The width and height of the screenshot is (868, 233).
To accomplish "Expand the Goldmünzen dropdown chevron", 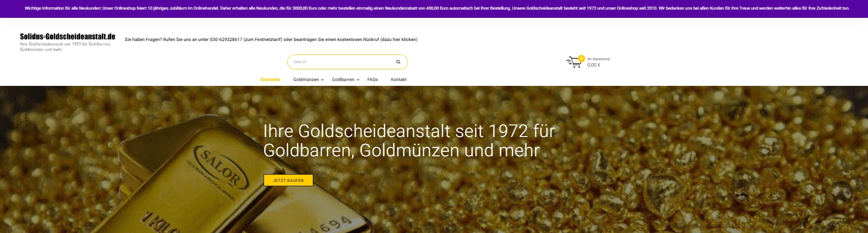I will pos(322,80).
